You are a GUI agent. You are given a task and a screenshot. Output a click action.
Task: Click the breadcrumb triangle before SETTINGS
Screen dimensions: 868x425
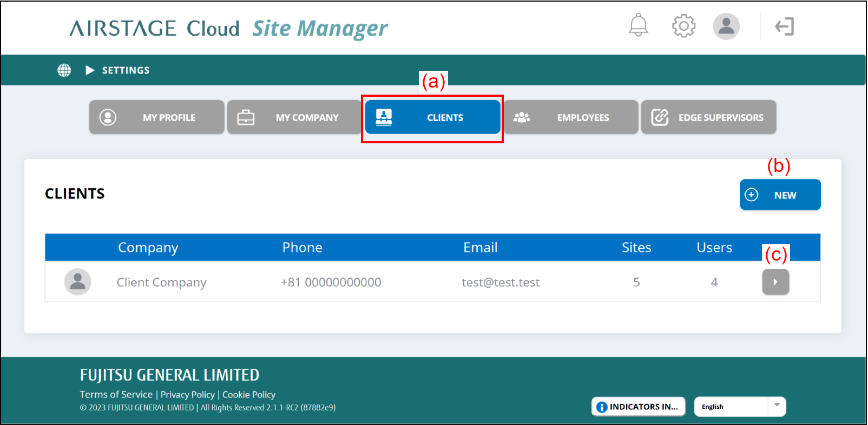pyautogui.click(x=90, y=70)
